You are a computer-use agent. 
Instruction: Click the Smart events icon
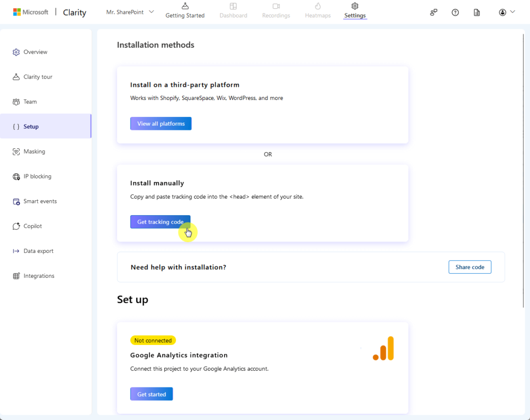click(x=16, y=201)
